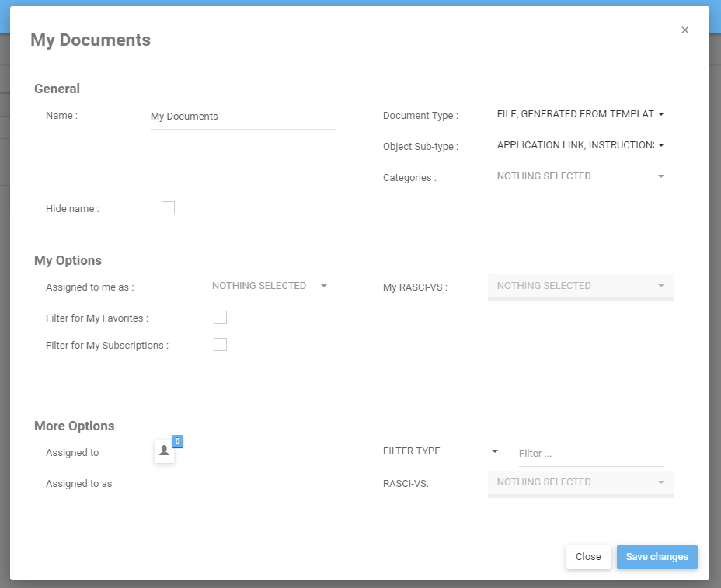The width and height of the screenshot is (721, 588).
Task: Close the dialog with the X icon
Action: 684,30
